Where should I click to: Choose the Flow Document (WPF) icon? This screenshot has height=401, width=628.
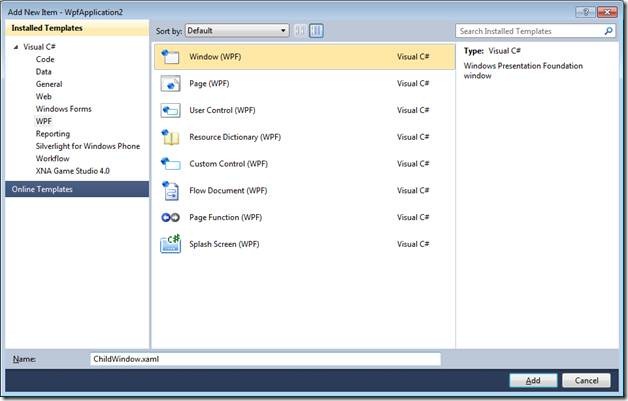tap(170, 190)
